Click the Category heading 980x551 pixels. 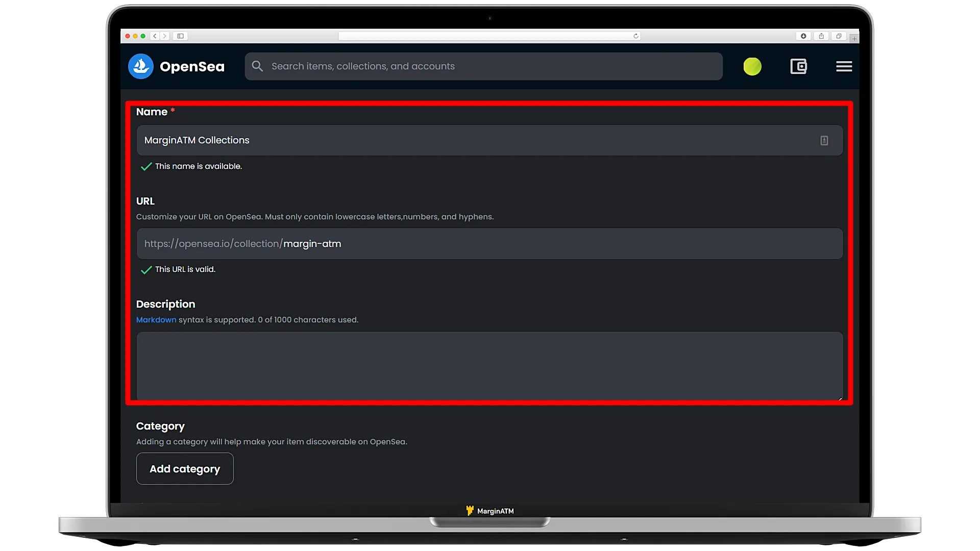[160, 427]
